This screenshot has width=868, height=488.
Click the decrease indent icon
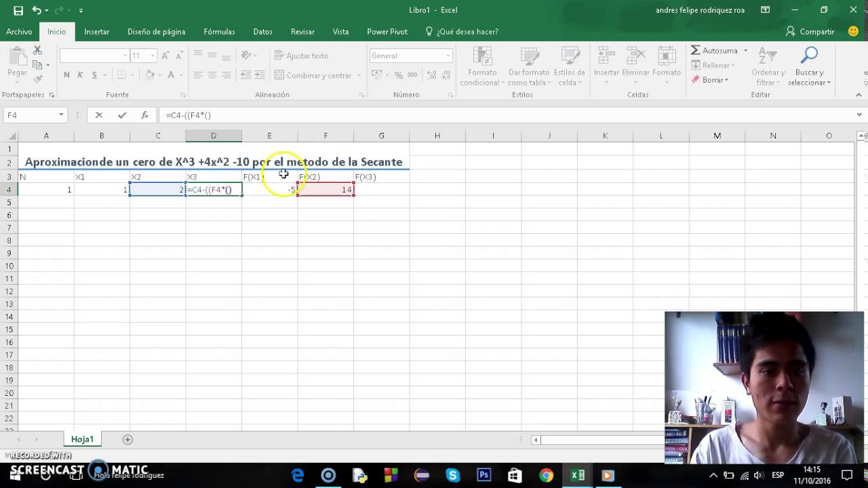pyautogui.click(x=245, y=75)
